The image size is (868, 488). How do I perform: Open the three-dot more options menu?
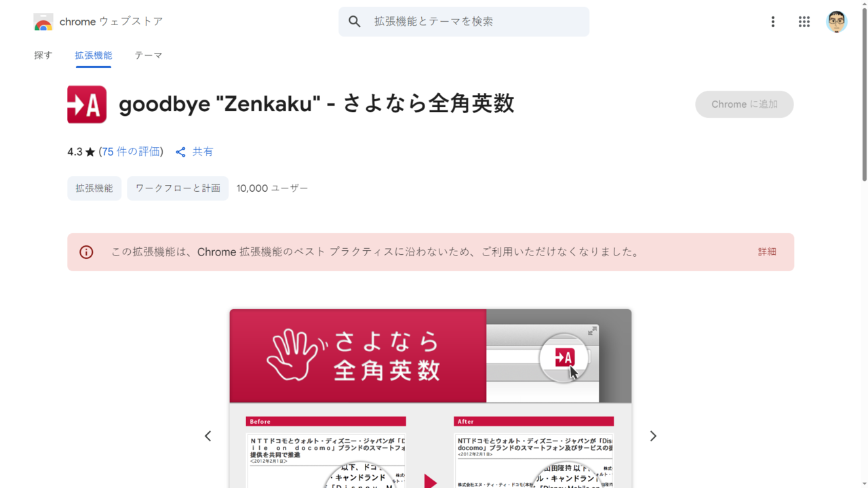click(x=772, y=22)
